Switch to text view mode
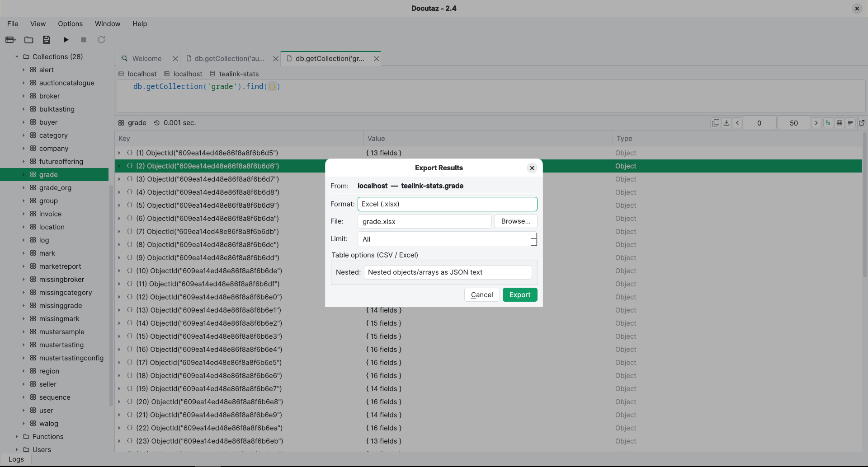Viewport: 868px width, 467px height. 850,123
